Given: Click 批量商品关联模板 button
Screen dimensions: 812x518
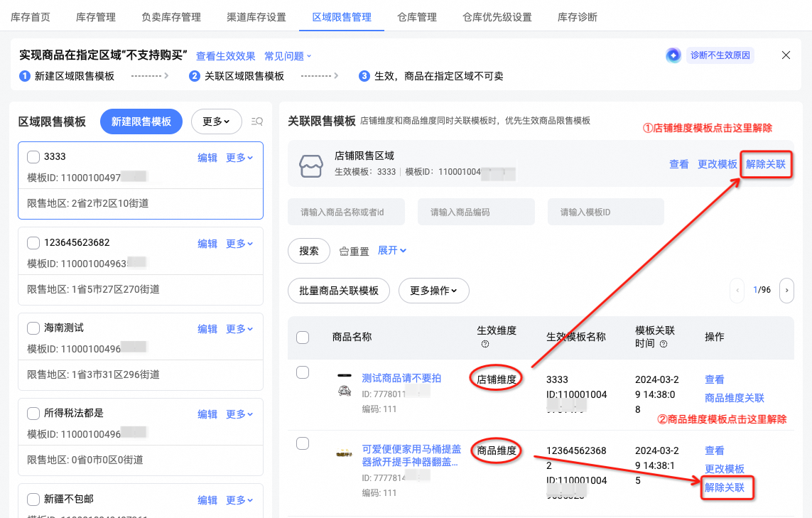Looking at the screenshot, I should coord(339,291).
